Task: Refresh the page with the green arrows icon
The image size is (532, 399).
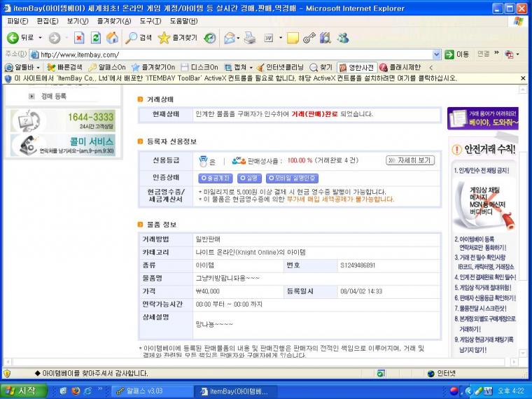Action: (x=96, y=38)
